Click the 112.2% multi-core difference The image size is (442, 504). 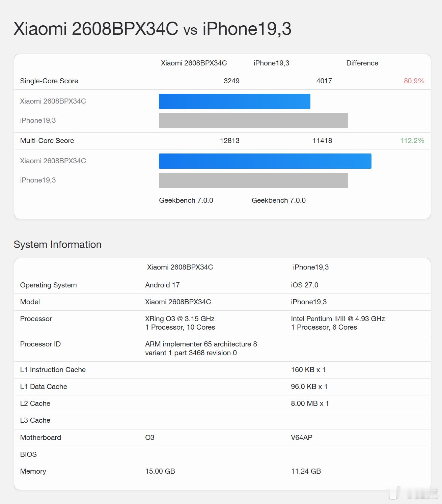[412, 141]
